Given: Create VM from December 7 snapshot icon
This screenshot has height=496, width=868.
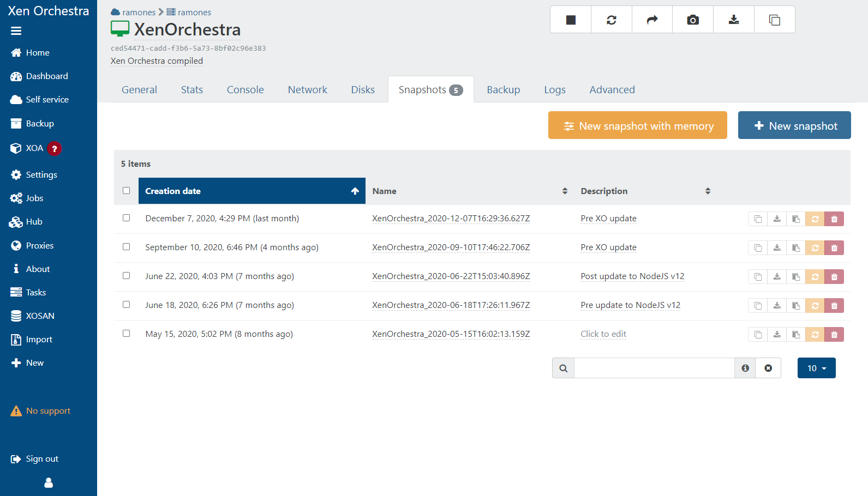Looking at the screenshot, I should tap(796, 219).
